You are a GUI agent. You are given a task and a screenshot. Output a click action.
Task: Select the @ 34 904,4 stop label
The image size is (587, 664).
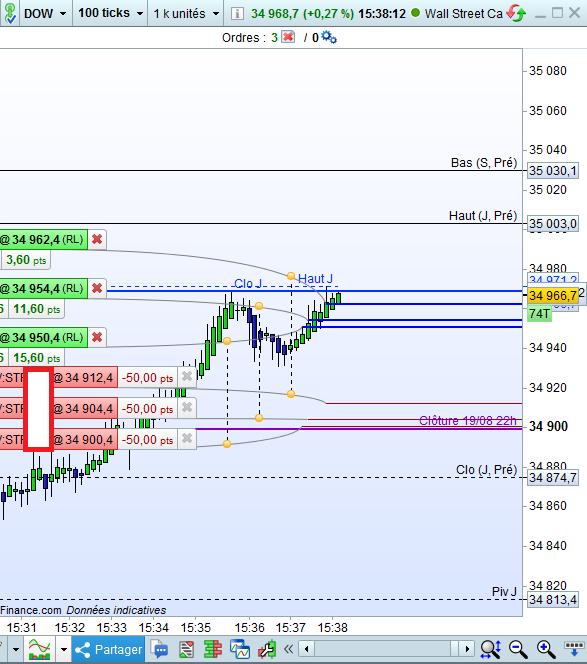tap(84, 409)
